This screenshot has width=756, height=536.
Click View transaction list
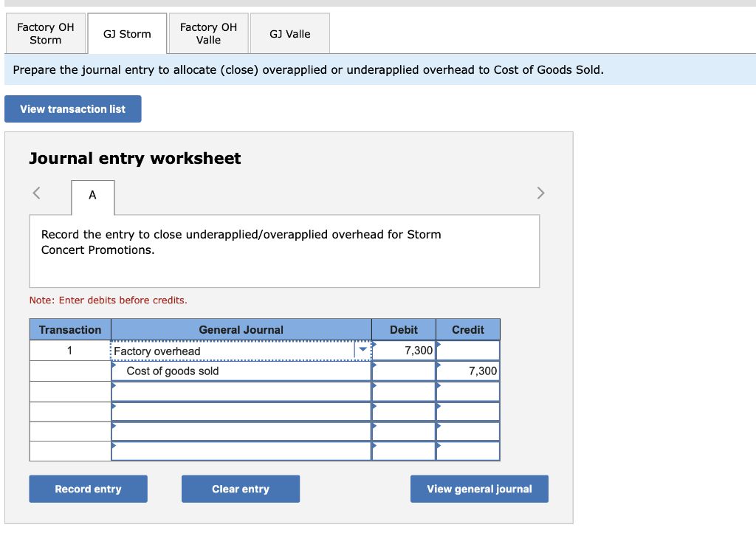(x=72, y=109)
